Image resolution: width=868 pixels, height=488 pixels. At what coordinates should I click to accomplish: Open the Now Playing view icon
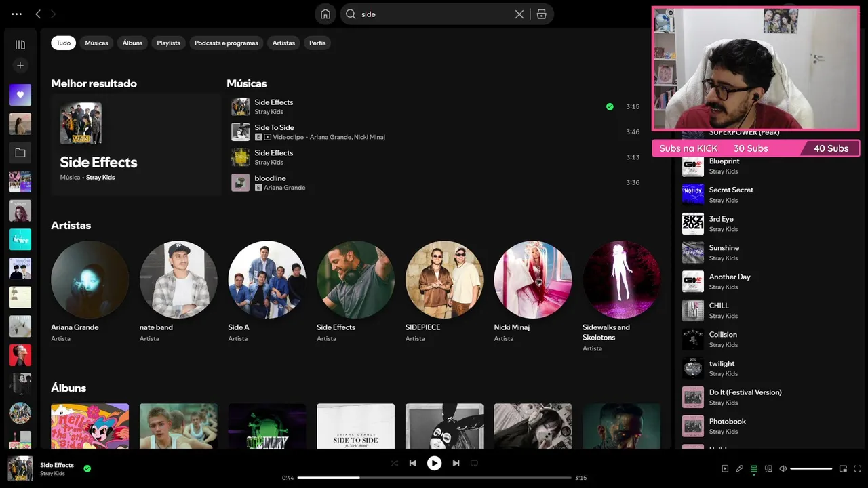pos(725,468)
